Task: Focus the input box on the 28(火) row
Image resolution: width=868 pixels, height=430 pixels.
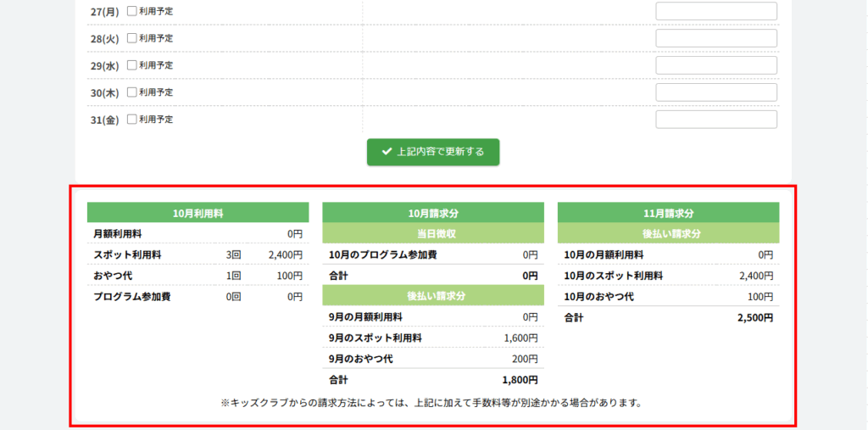Action: pos(715,38)
